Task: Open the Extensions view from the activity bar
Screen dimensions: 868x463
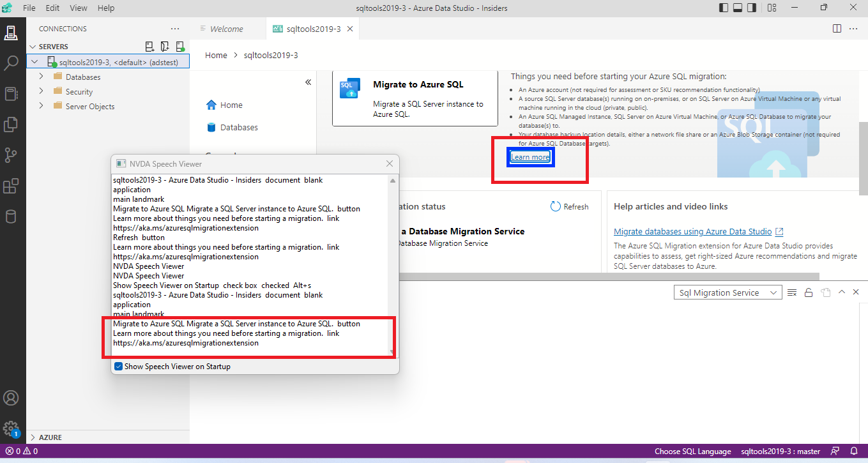Action: (13, 186)
